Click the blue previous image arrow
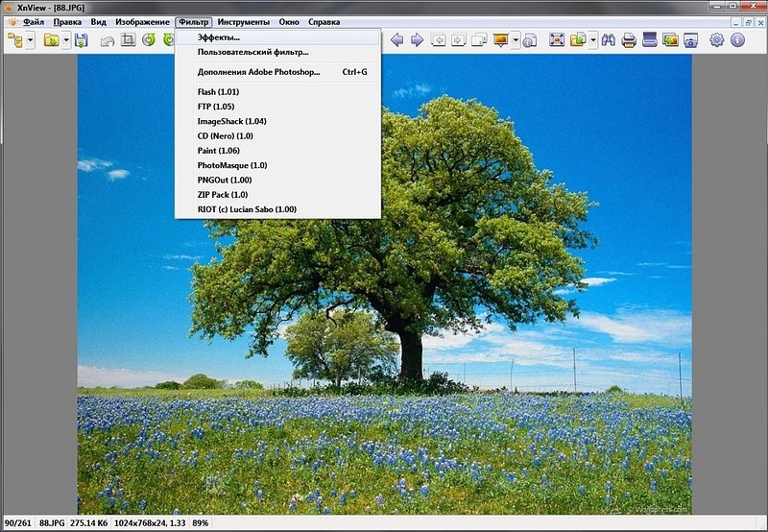 pyautogui.click(x=396, y=40)
